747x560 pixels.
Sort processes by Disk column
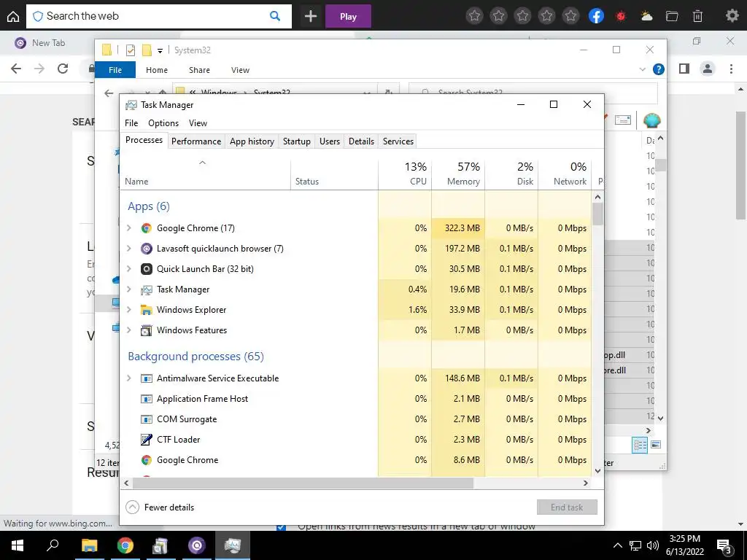click(511, 174)
